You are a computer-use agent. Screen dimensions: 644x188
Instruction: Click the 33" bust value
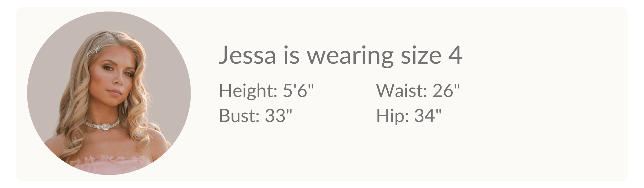click(279, 115)
